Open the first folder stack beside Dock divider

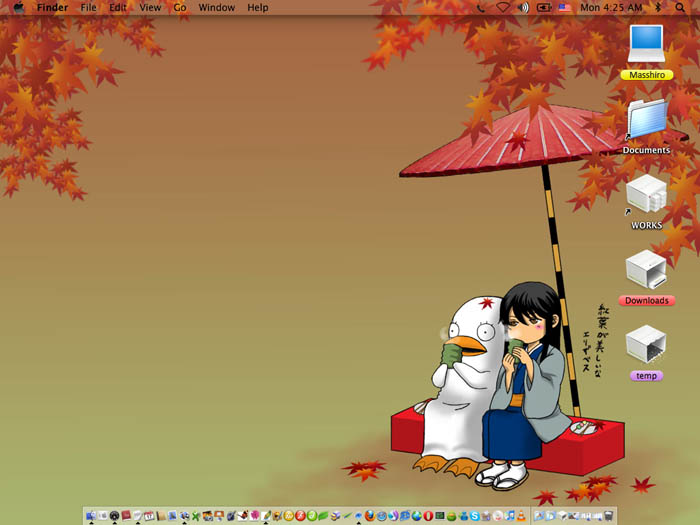(x=539, y=516)
